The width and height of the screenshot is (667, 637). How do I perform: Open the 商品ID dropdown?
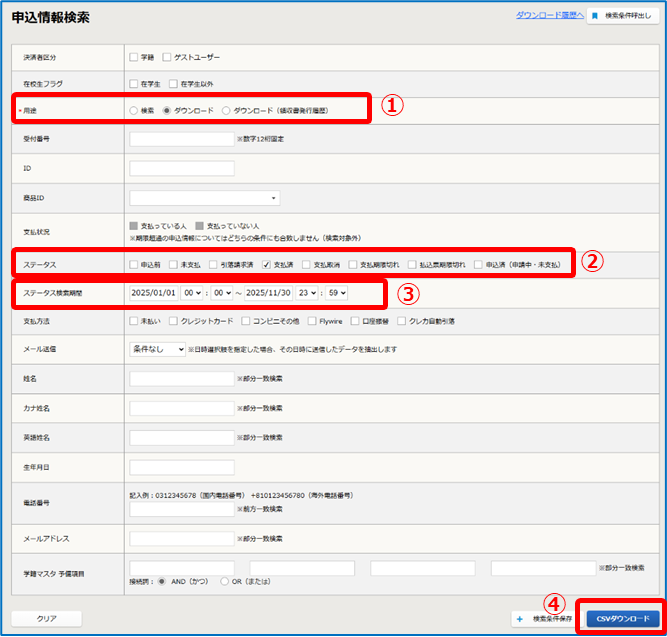click(x=205, y=198)
